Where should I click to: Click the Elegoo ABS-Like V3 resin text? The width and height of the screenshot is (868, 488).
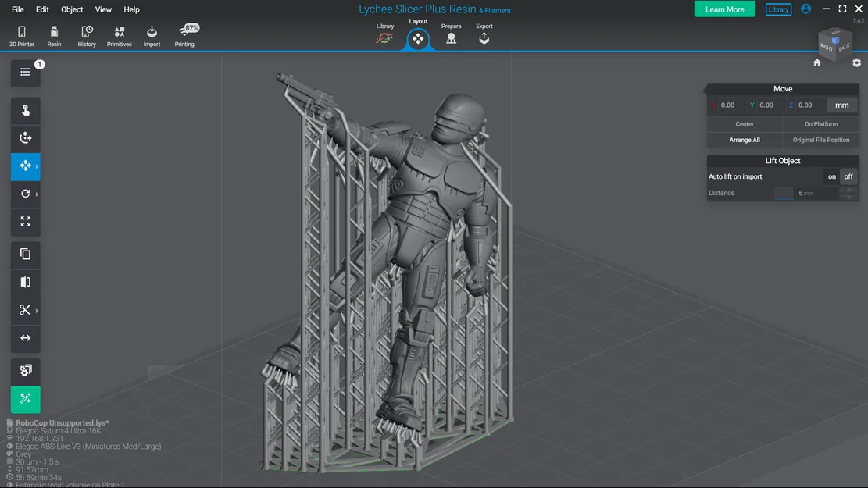(88, 447)
